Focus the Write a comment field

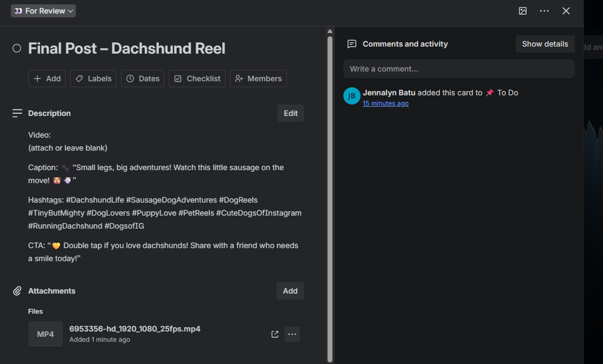pyautogui.click(x=459, y=69)
